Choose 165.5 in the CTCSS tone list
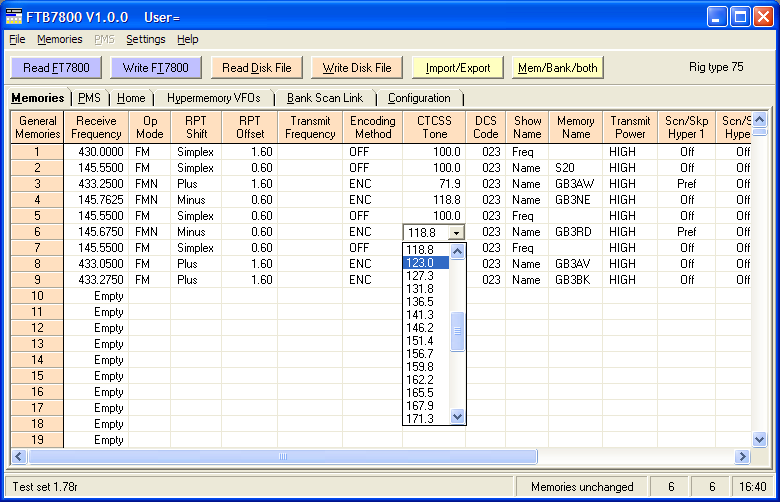 point(426,393)
